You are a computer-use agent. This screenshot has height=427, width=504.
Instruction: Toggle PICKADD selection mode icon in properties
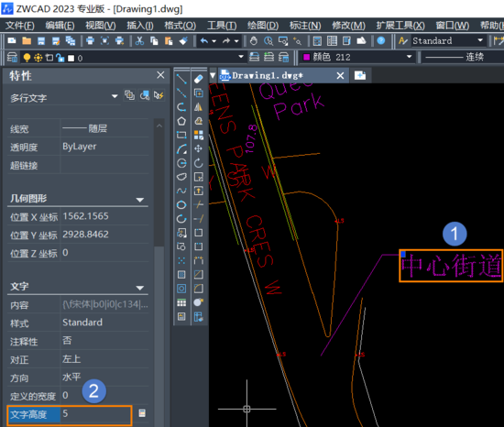(129, 95)
